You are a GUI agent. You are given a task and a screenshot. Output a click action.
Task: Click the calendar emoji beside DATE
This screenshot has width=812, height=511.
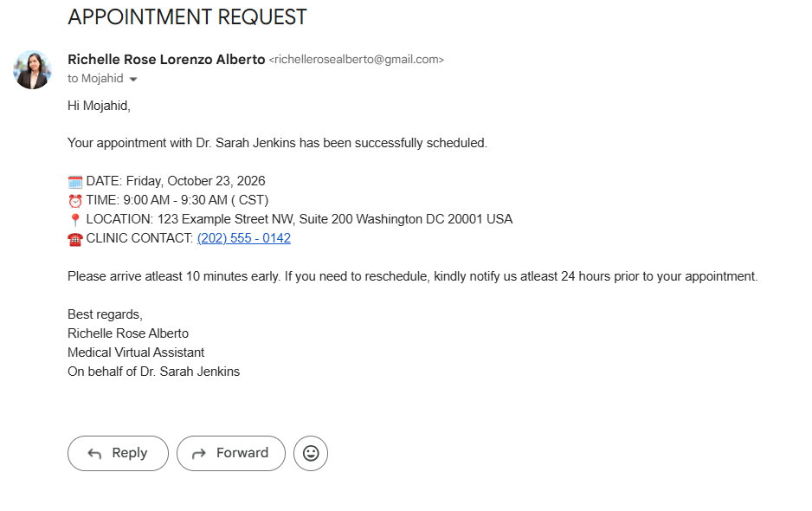(75, 182)
